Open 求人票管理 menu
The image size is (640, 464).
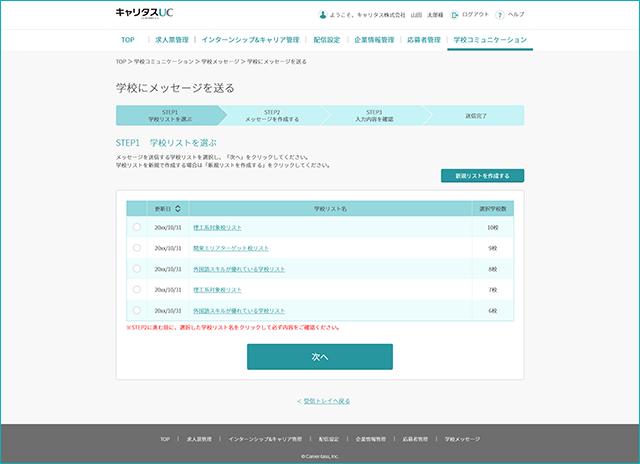[172, 40]
